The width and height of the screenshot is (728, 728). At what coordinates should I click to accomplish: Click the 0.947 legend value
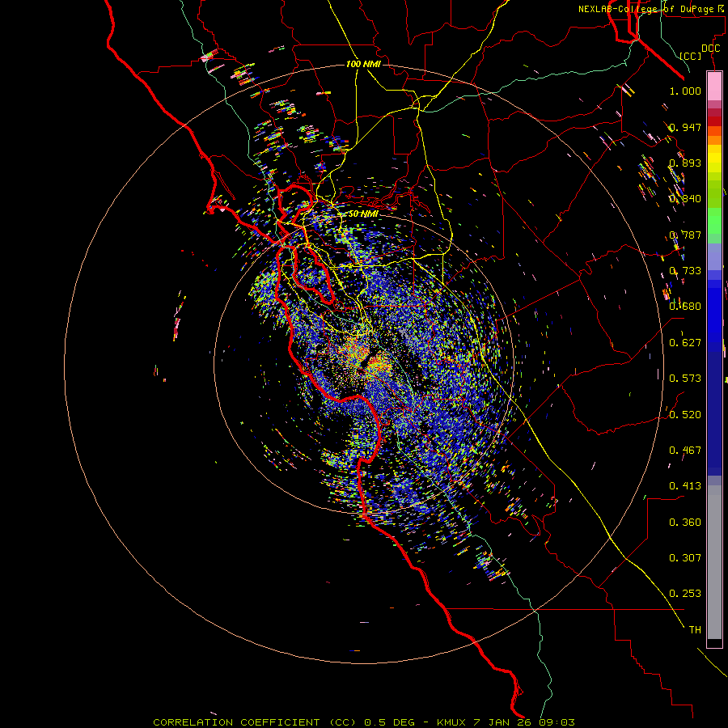685,127
